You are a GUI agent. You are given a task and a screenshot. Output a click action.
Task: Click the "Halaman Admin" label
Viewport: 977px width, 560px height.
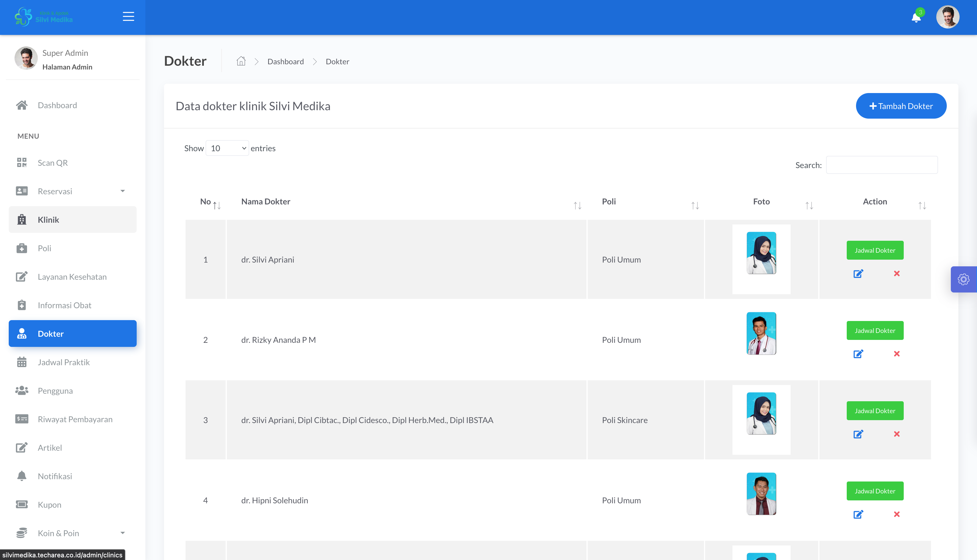(67, 67)
